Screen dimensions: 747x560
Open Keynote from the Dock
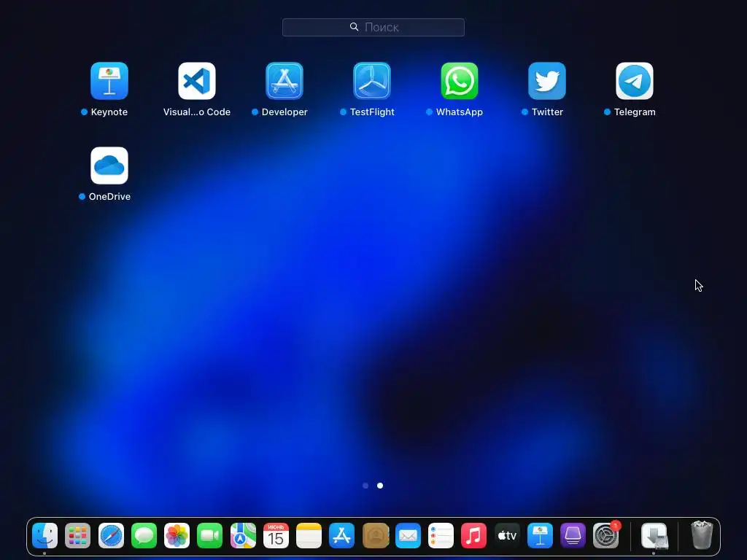tap(540, 536)
